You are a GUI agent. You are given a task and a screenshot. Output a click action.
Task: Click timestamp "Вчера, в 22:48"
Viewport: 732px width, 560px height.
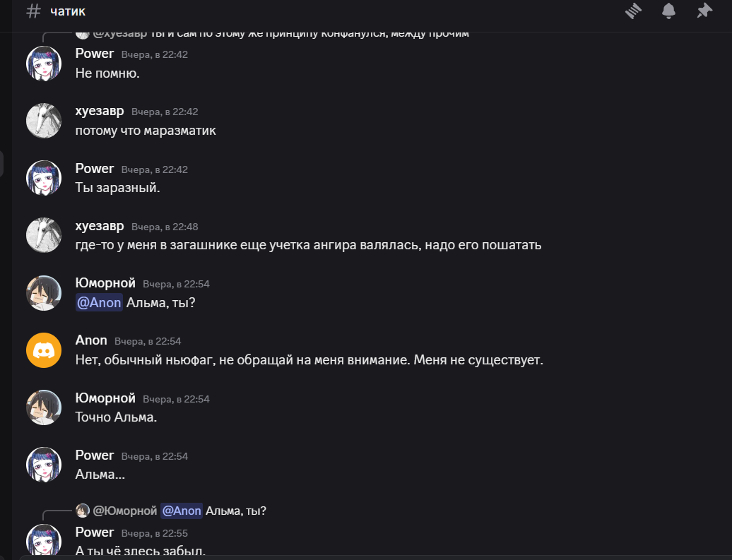pyautogui.click(x=165, y=227)
